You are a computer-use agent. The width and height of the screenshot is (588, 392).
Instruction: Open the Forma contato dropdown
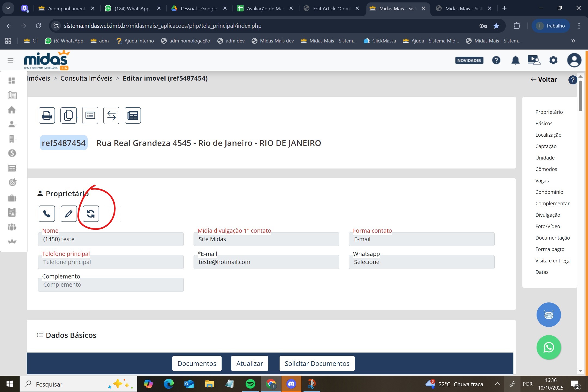tap(421, 239)
